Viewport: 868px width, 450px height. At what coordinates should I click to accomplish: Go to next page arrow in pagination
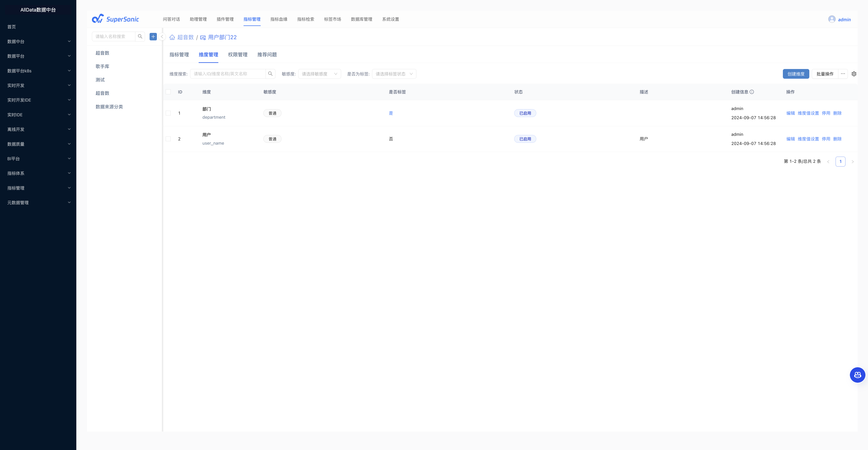point(853,162)
